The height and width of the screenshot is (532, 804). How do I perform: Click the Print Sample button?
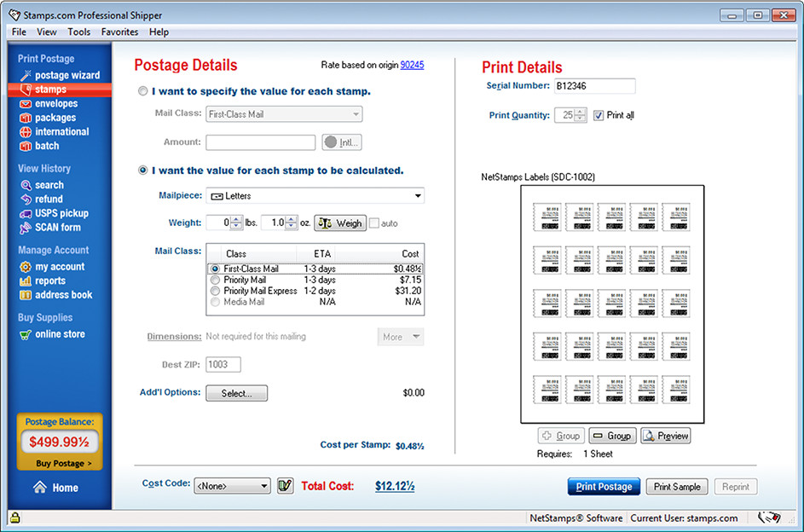click(677, 486)
